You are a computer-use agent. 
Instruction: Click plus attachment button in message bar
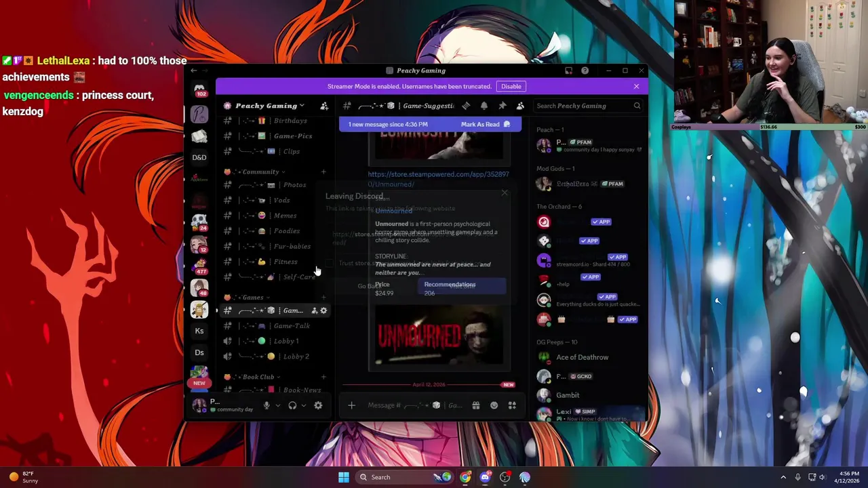click(351, 405)
